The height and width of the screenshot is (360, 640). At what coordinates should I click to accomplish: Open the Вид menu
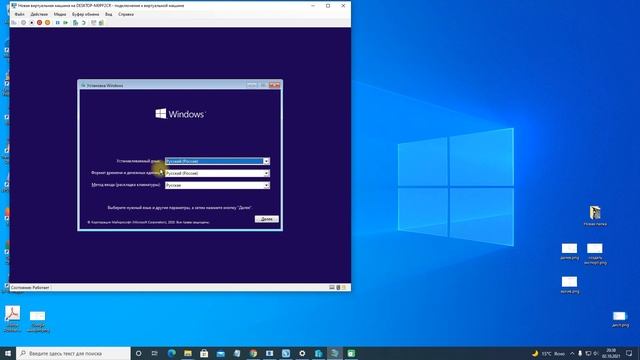[109, 14]
